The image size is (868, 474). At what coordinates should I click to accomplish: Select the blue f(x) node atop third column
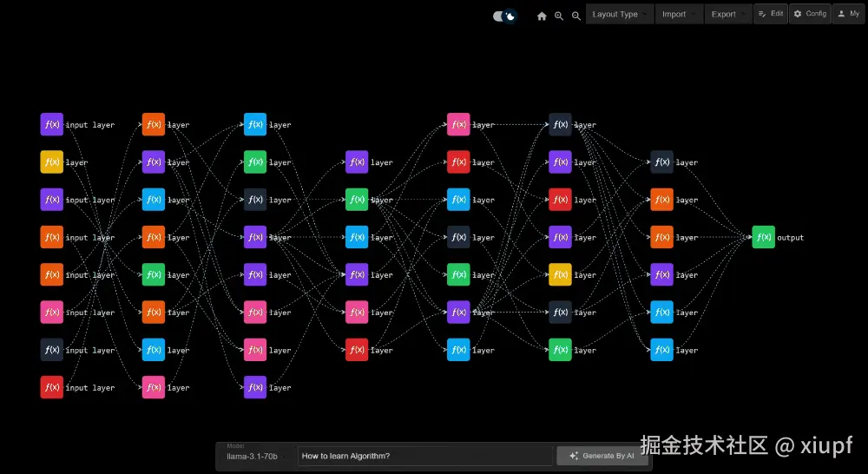click(255, 124)
